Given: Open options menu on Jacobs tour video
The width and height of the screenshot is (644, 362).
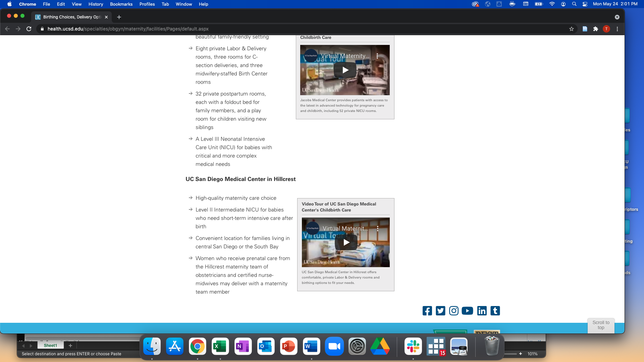Looking at the screenshot, I should pyautogui.click(x=377, y=56).
